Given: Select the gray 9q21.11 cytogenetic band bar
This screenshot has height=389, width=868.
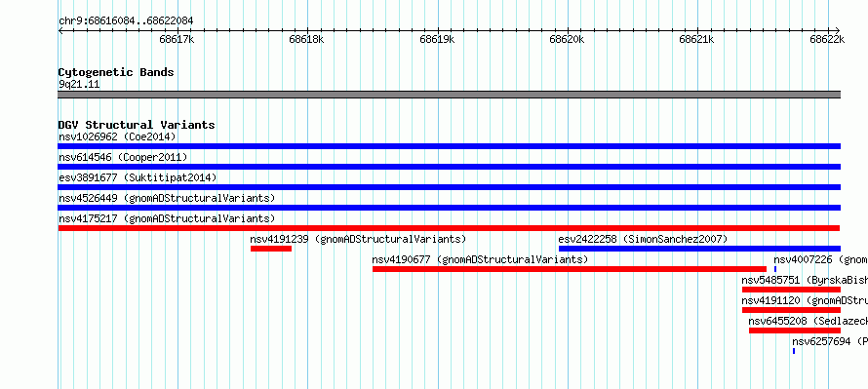Looking at the screenshot, I should click(449, 95).
